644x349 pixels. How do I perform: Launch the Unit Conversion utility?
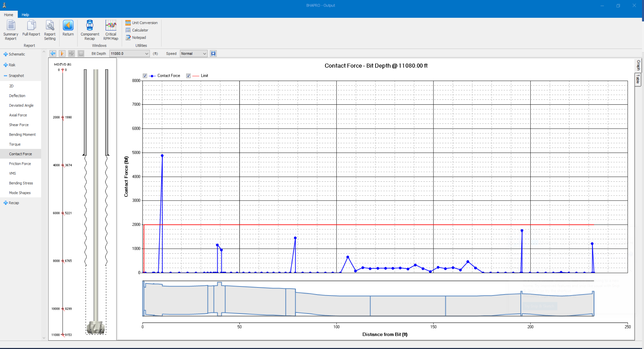141,23
